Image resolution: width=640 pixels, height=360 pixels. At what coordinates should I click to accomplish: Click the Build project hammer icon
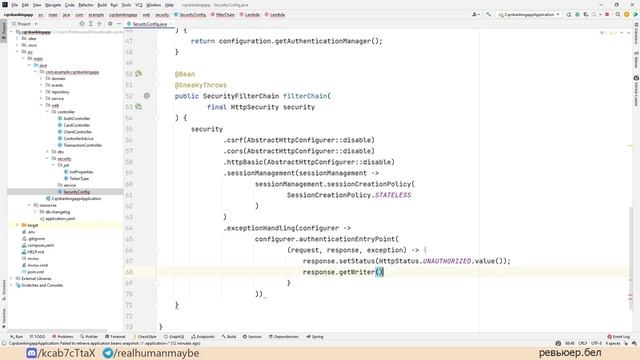488,15
